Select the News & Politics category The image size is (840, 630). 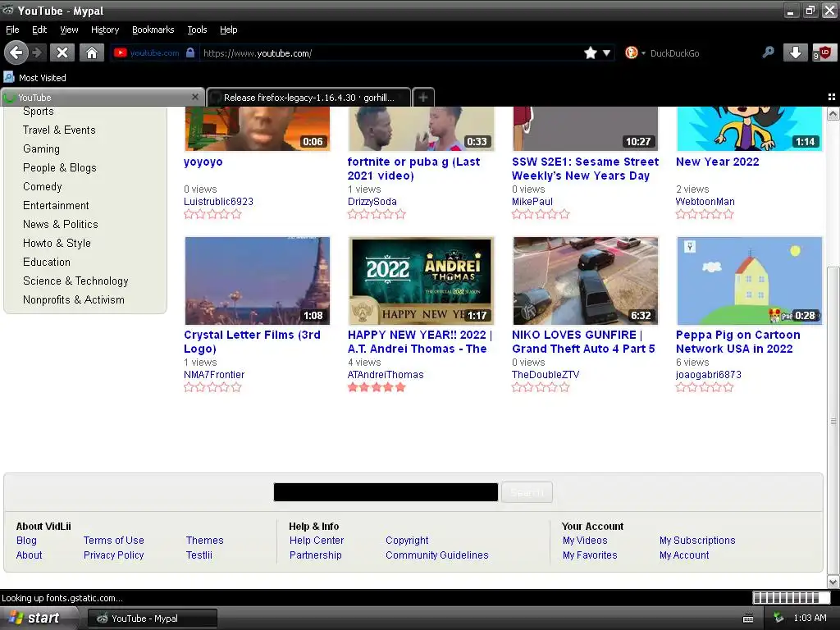[61, 224]
